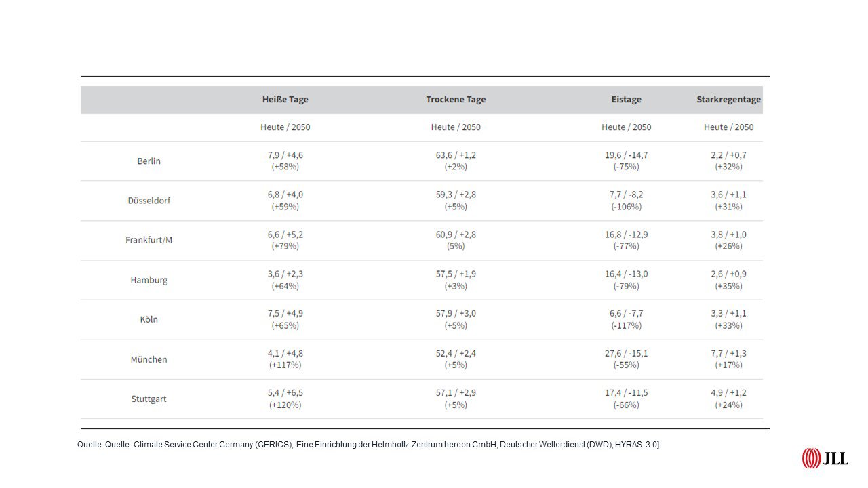Click Berlin heavy rain value 2,2 / +0,7
The height and width of the screenshot is (488, 868).
tap(729, 155)
